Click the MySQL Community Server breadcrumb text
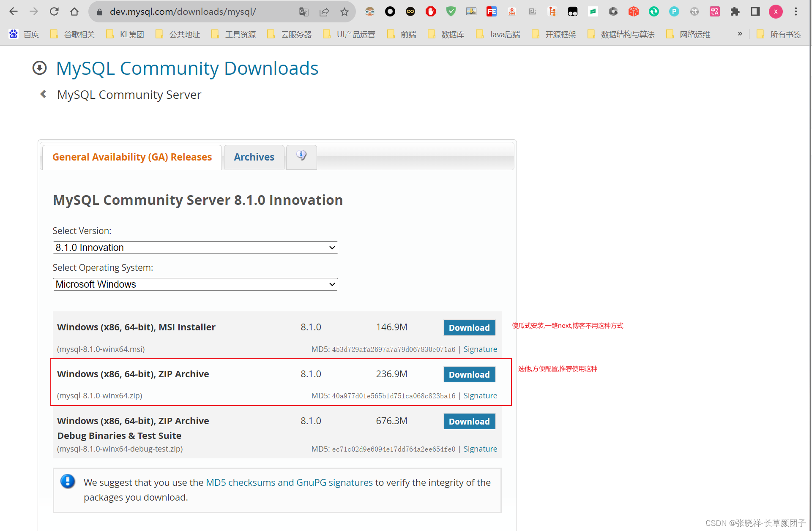Screen dimensions: 812x531 point(129,95)
